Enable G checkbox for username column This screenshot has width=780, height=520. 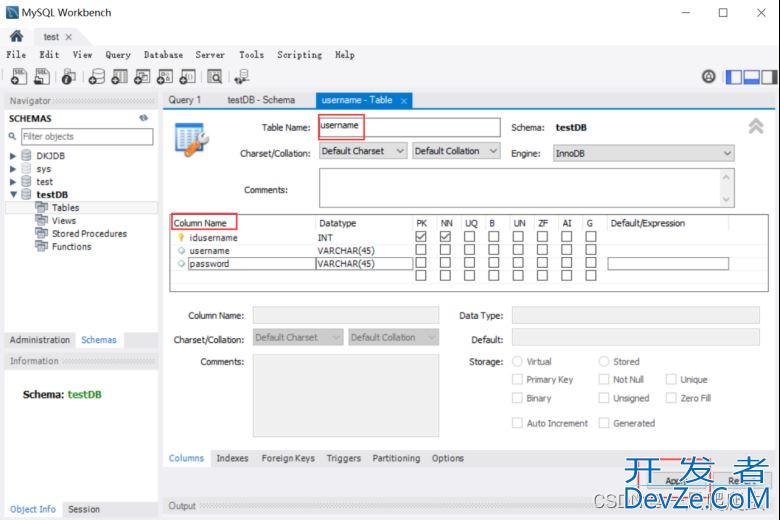(590, 250)
